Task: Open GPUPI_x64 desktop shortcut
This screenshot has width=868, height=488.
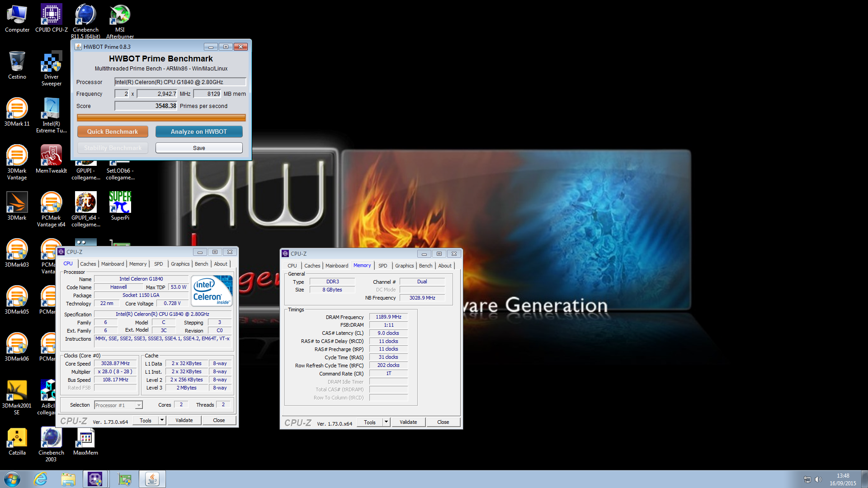Action: click(85, 209)
